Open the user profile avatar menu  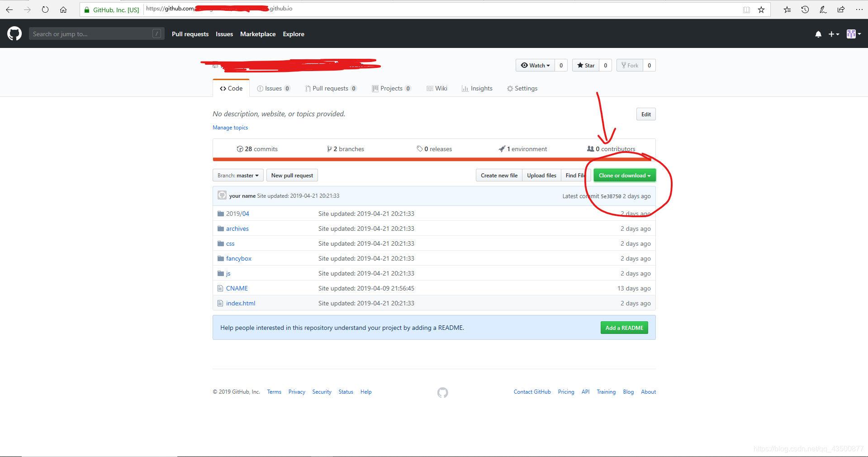[854, 34]
